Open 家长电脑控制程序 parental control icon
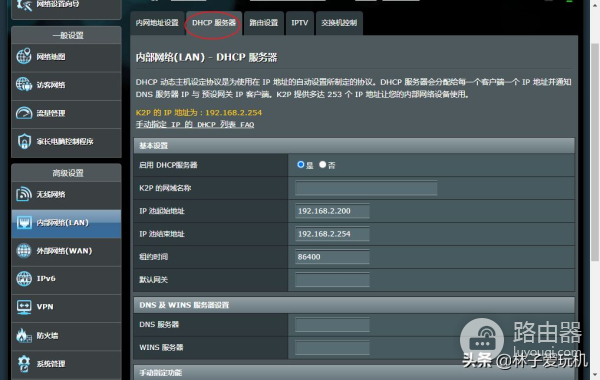The image size is (600, 380). tap(24, 141)
